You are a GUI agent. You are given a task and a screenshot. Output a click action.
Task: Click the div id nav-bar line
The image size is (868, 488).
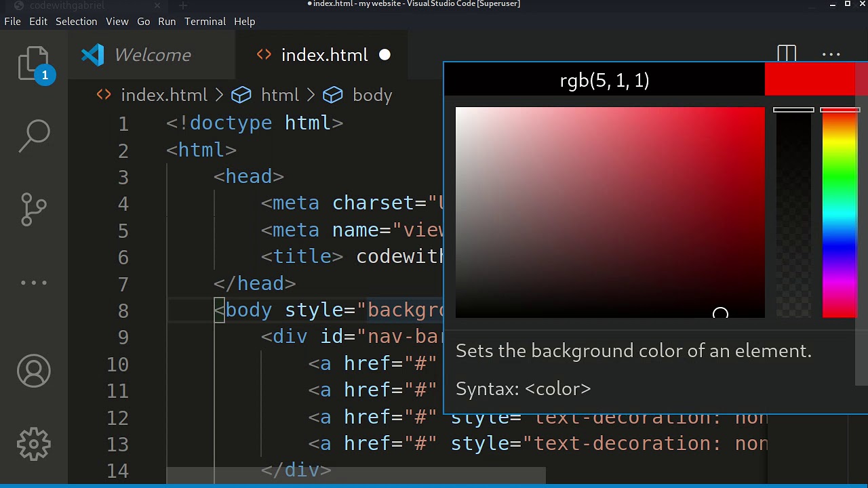click(353, 336)
